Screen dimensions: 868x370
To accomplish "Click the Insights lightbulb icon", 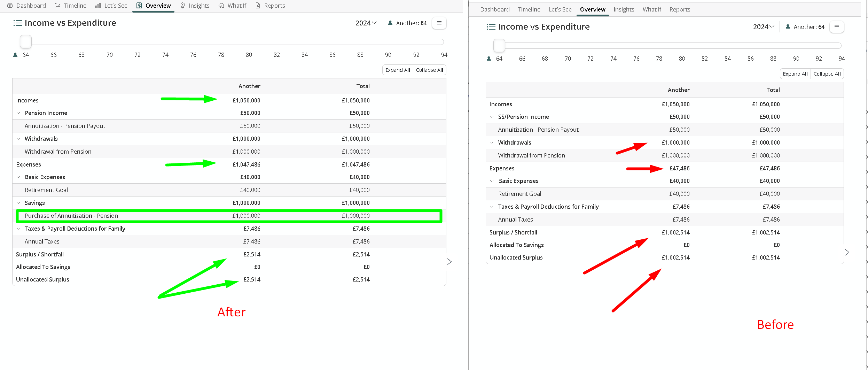I will (x=182, y=6).
